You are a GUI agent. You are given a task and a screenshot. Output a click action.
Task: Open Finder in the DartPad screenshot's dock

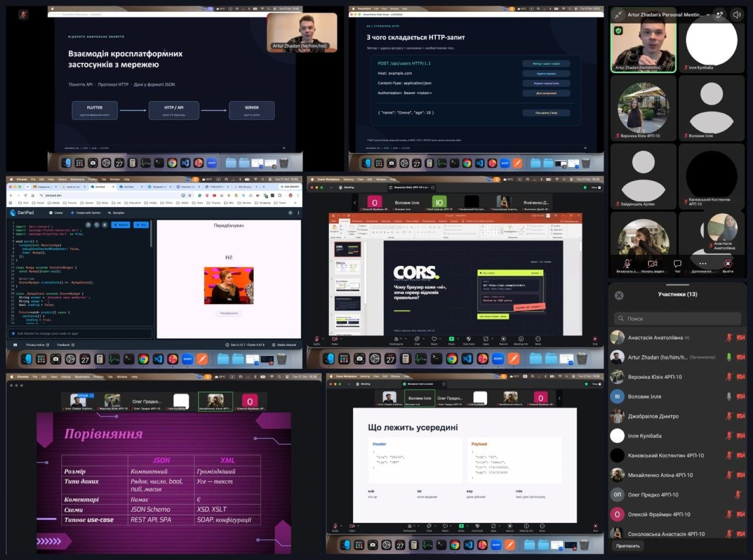pos(26,359)
